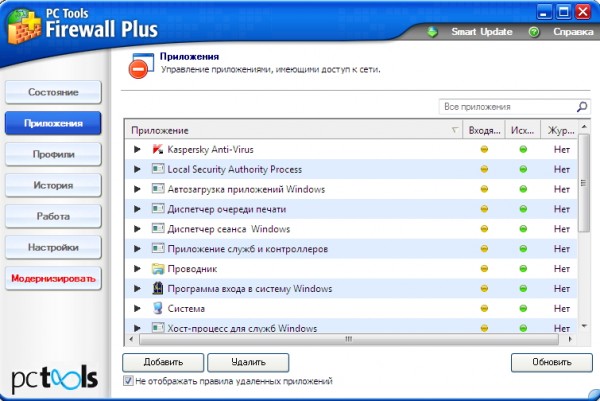Expand the Приложение служб и контроллеров row
The height and width of the screenshot is (401, 600).
pos(137,249)
